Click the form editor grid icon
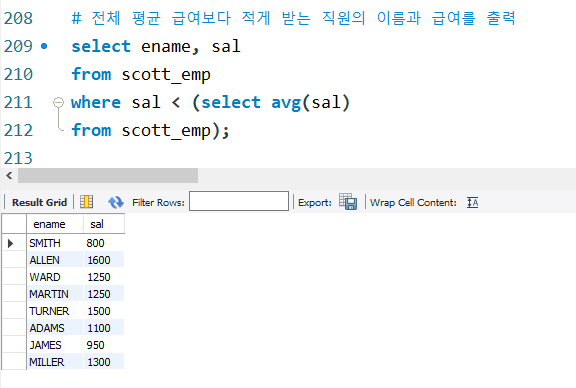This screenshot has height=388, width=576. (x=86, y=202)
